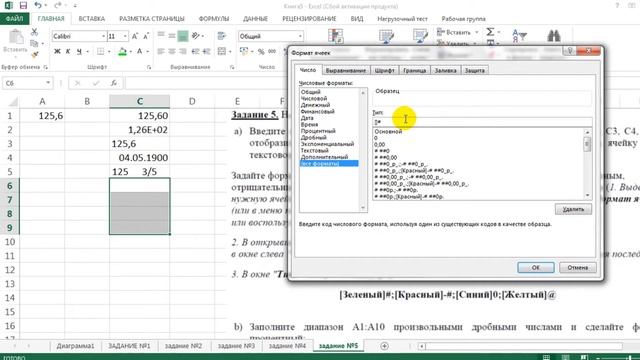The height and width of the screenshot is (360, 640).
Task: Click the Тип format code field
Action: (482, 122)
